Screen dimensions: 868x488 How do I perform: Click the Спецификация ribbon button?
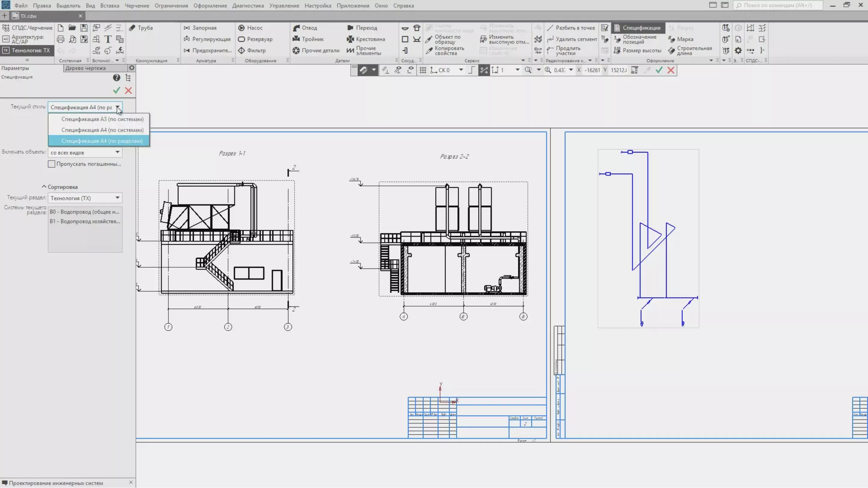tap(637, 28)
